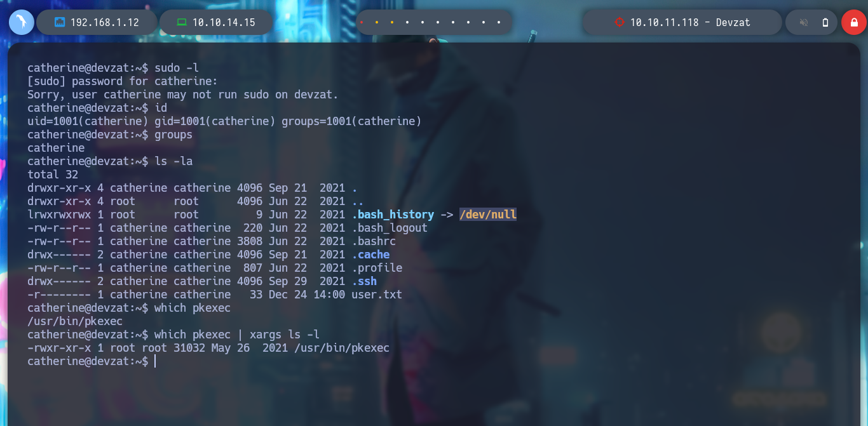Click the .cache directory name
Image resolution: width=868 pixels, height=426 pixels.
coord(370,255)
